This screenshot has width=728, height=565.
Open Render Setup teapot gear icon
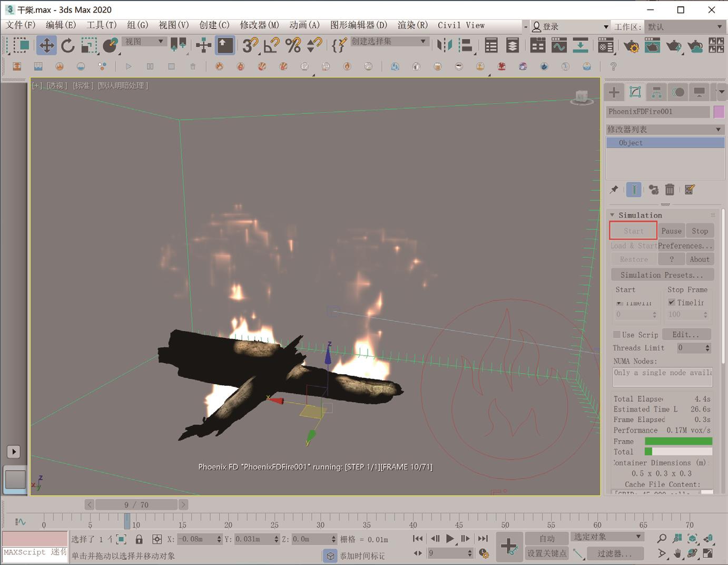pyautogui.click(x=631, y=46)
